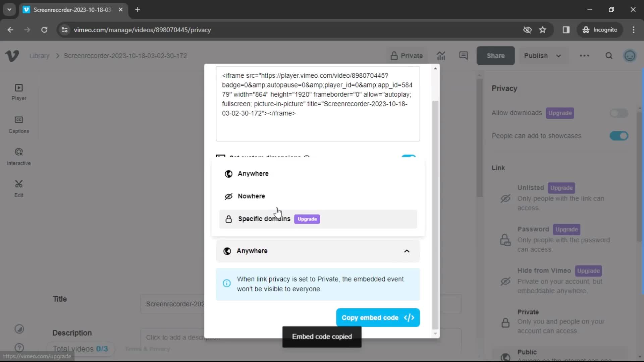Toggle People can add to showcases
Image resolution: width=644 pixels, height=362 pixels.
619,136
